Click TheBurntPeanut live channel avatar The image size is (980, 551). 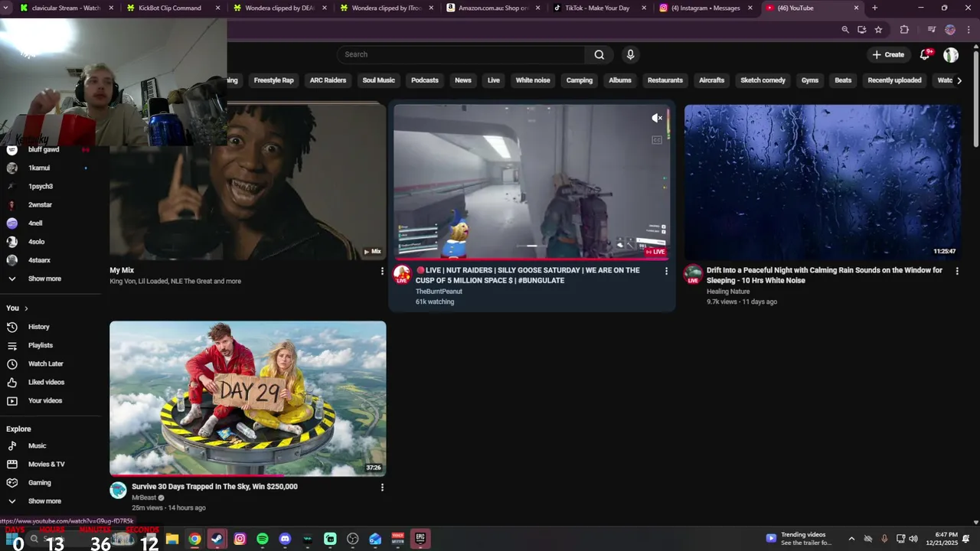(402, 275)
